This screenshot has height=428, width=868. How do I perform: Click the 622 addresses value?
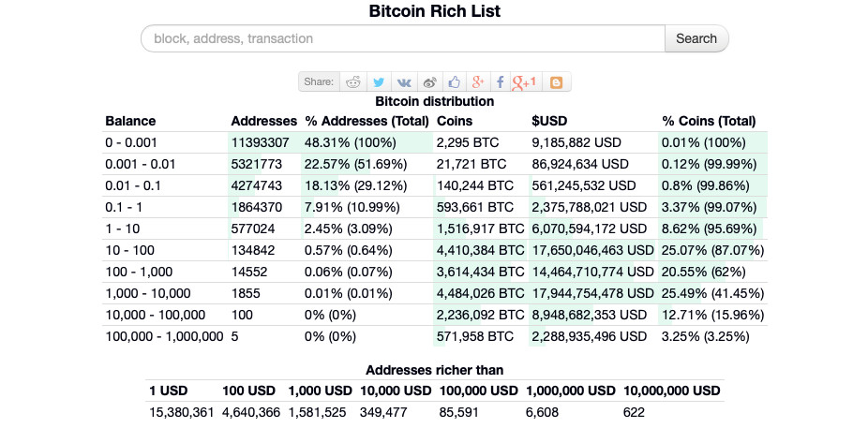click(x=634, y=412)
